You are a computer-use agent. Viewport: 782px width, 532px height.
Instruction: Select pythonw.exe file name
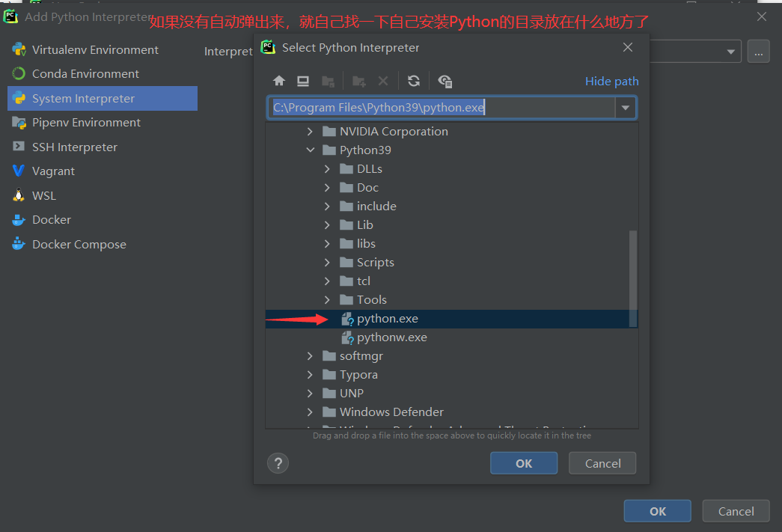[x=392, y=337]
